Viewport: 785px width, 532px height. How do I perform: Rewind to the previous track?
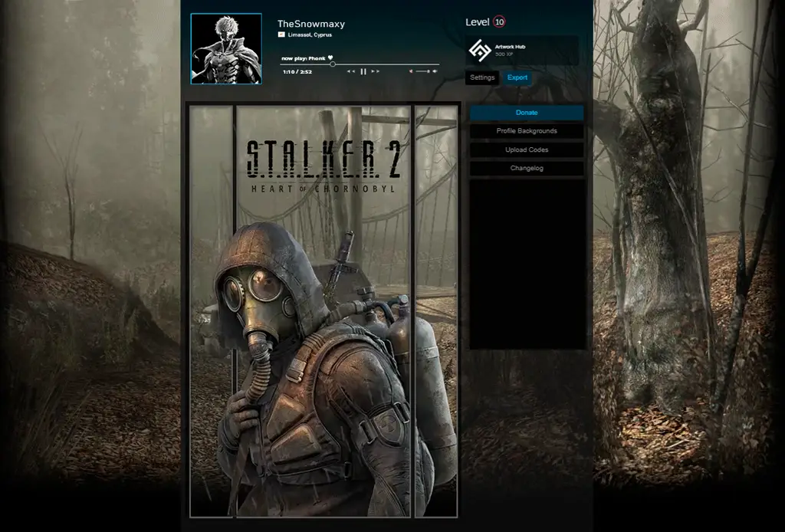tap(351, 71)
